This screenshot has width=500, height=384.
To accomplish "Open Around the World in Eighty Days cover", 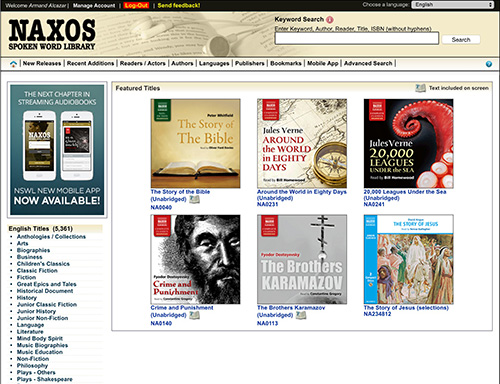I will [x=302, y=143].
